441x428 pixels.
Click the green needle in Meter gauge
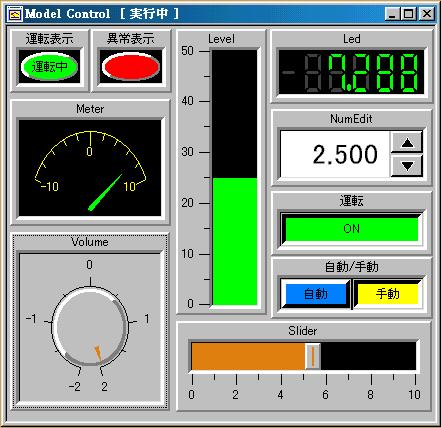(105, 193)
